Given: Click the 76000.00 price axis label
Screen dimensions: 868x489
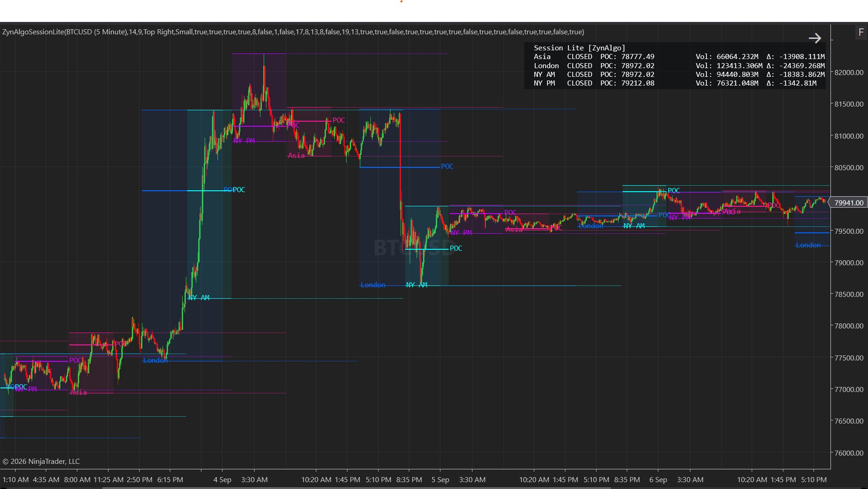Looking at the screenshot, I should click(849, 453).
